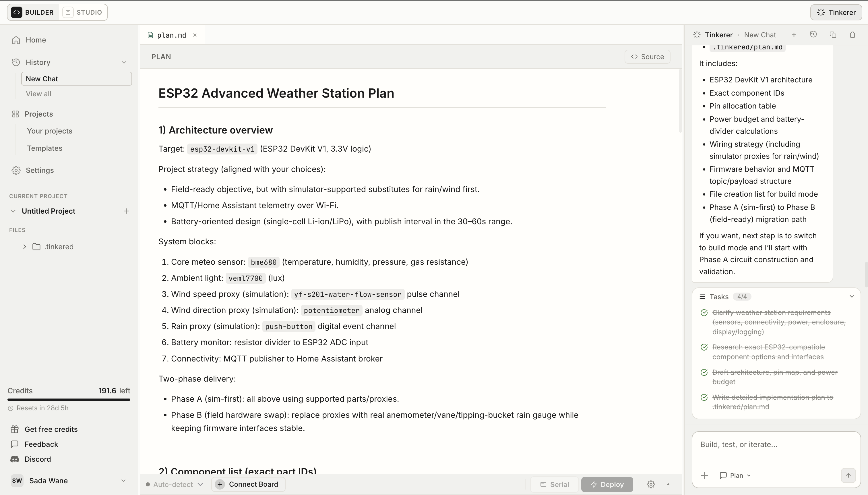Screen dimensions: 868x495
Task: Toggle 'Draft architecture, pin map' task check
Action: point(704,372)
